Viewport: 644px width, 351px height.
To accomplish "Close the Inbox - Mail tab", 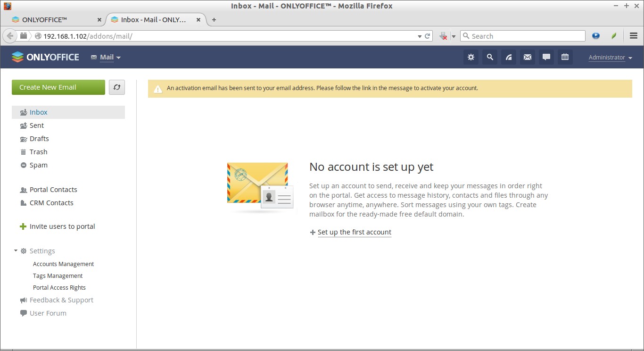I will tap(198, 20).
